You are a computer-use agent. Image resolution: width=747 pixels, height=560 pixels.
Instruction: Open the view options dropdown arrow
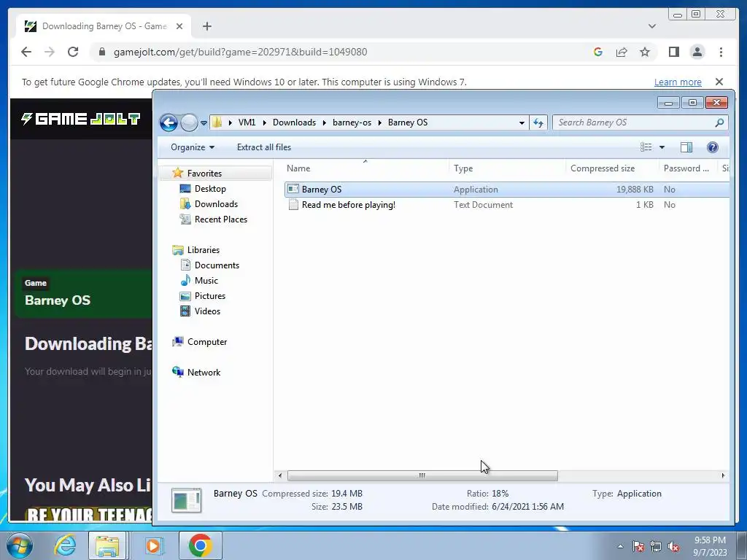[x=662, y=147]
